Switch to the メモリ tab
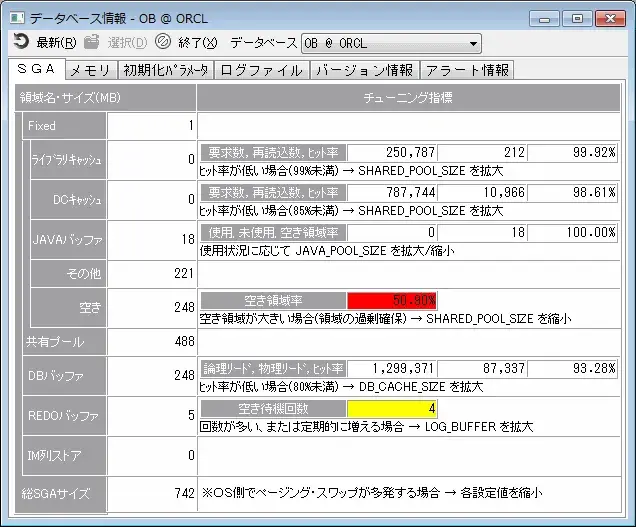 (90, 70)
